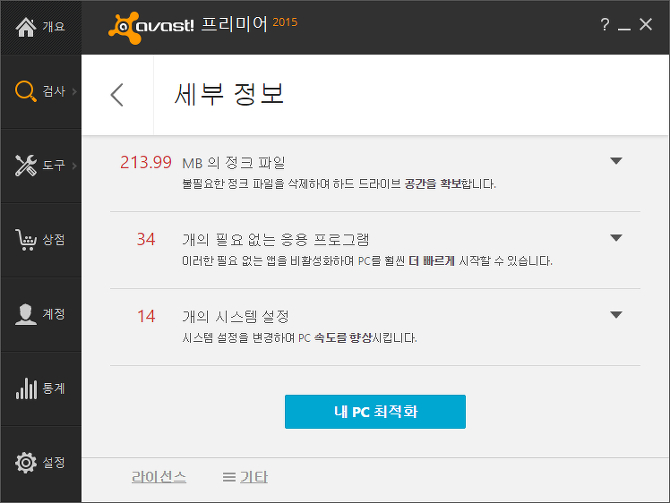The height and width of the screenshot is (503, 670).
Task: Go to the 상점 shopping cart icon
Action: pos(26,239)
